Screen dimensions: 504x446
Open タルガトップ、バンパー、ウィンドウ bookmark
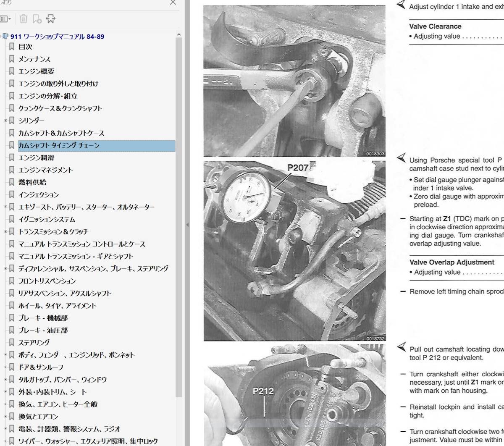[x=63, y=379]
